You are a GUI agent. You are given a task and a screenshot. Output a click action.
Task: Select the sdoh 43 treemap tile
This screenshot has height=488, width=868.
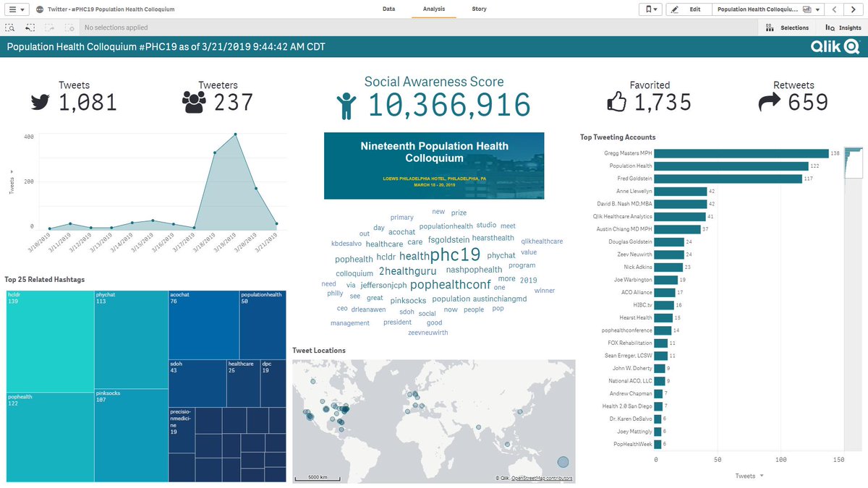tap(197, 383)
